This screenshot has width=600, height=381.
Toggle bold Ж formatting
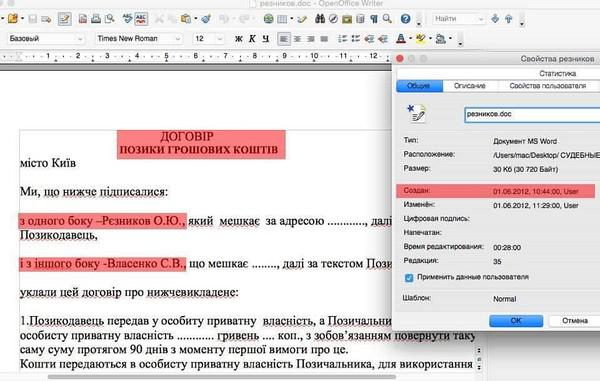[x=239, y=39]
